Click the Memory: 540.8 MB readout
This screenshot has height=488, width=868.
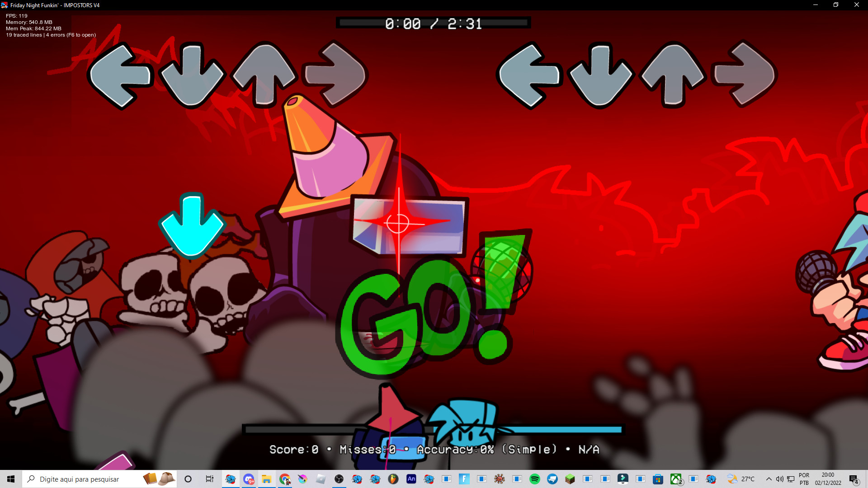(29, 22)
